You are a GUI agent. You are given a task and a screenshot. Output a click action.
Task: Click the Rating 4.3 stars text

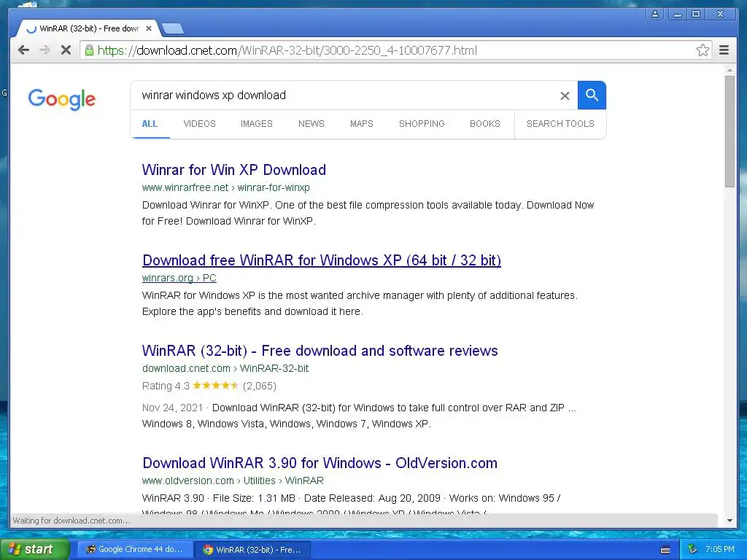(x=209, y=386)
